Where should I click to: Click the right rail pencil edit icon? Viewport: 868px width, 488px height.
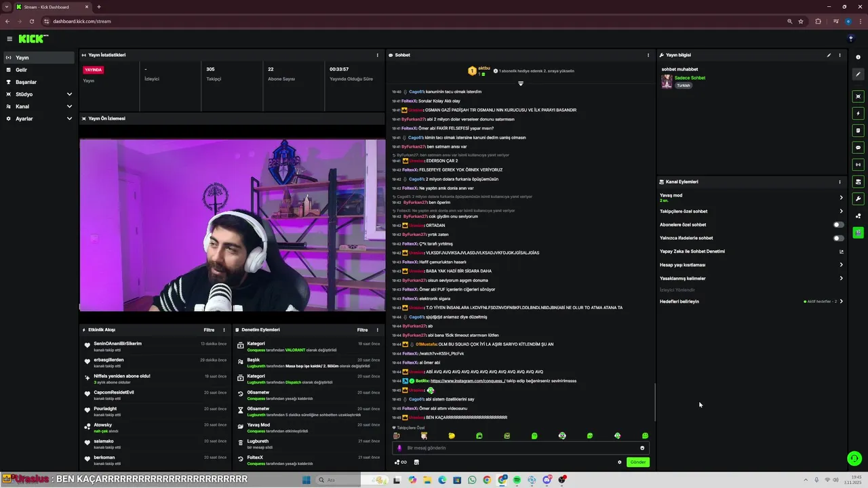pyautogui.click(x=858, y=74)
